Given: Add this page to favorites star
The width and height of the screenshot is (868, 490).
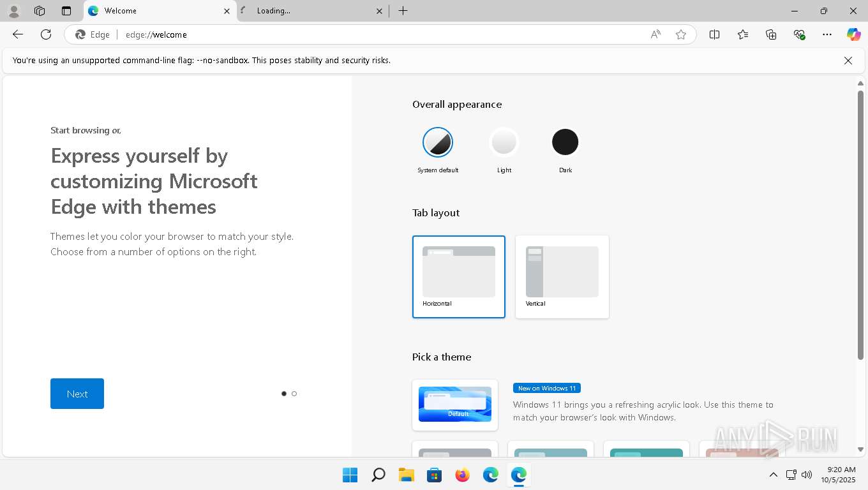Looking at the screenshot, I should click(681, 34).
